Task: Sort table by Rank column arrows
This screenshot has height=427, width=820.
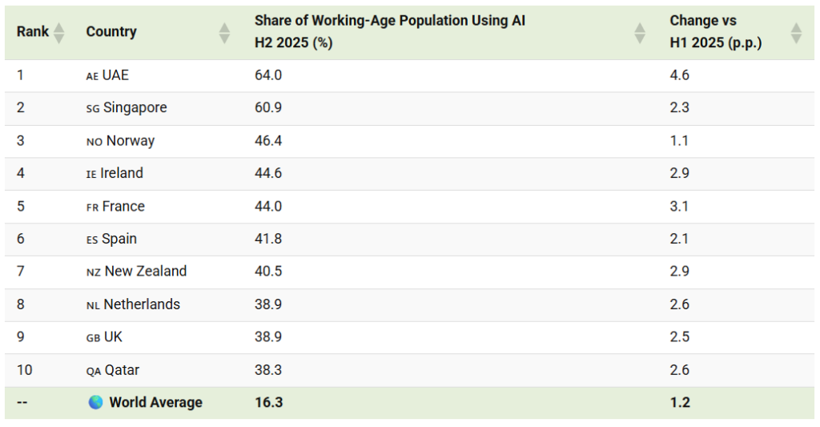Action: pyautogui.click(x=59, y=33)
